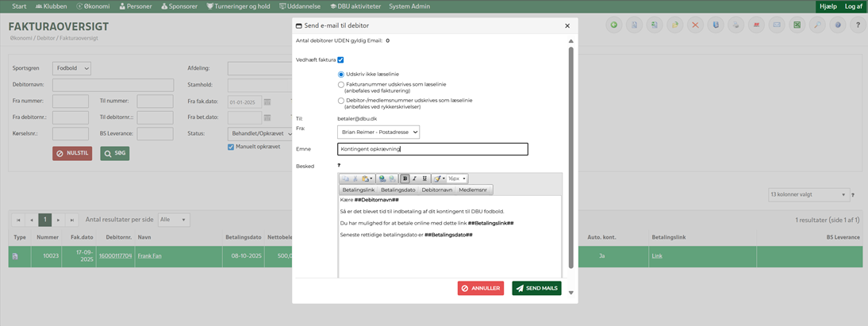This screenshot has height=326, width=868.
Task: Select 'Fakturanummer udskrives som læselinie' option
Action: coord(341,84)
